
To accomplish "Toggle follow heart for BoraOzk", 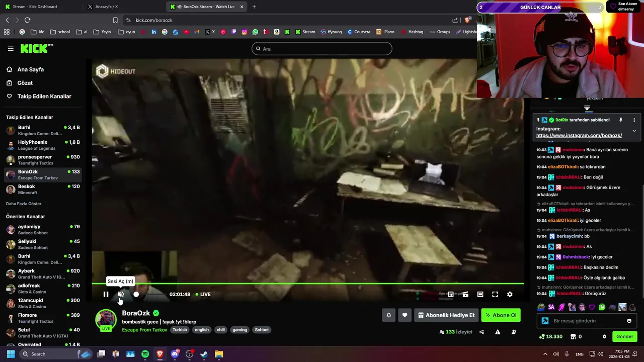I will point(405,315).
